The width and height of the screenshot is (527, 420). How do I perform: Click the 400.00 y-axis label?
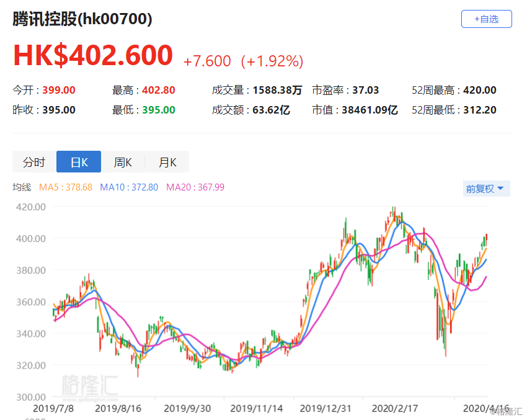[x=31, y=238]
